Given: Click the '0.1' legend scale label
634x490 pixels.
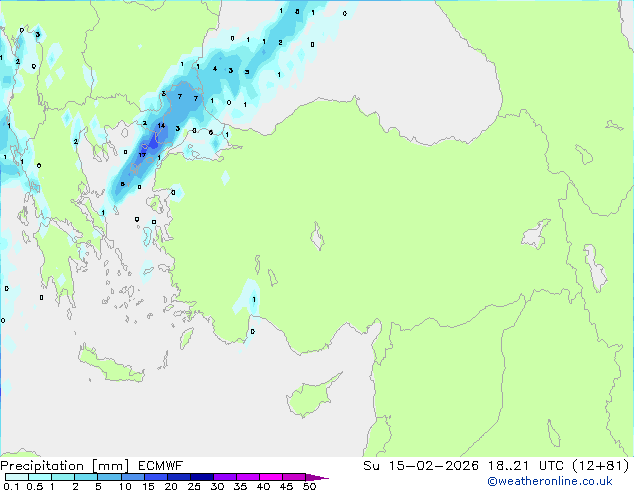Looking at the screenshot, I should (x=11, y=486).
